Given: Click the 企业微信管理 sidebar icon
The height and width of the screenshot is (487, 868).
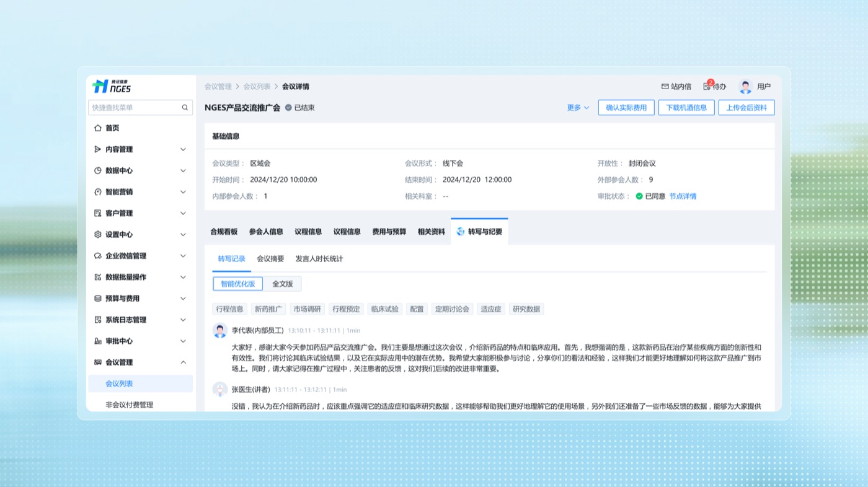Looking at the screenshot, I should click(97, 256).
